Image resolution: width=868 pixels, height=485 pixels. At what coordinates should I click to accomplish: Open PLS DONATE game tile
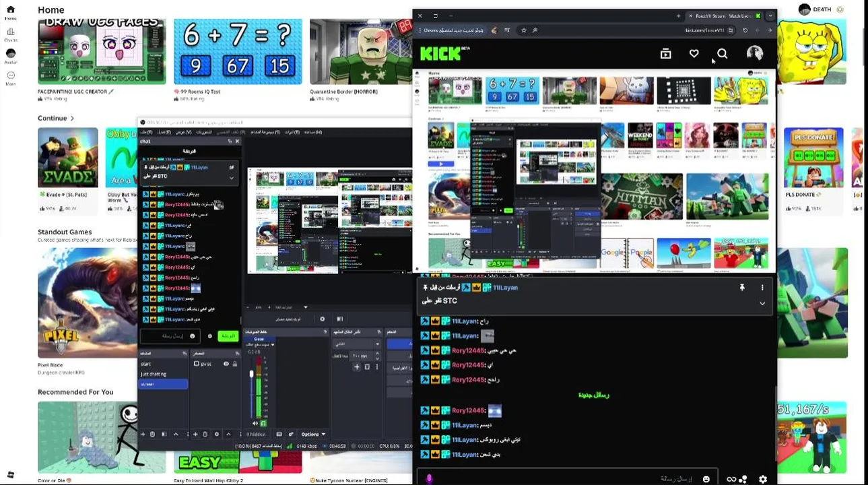[x=813, y=170]
